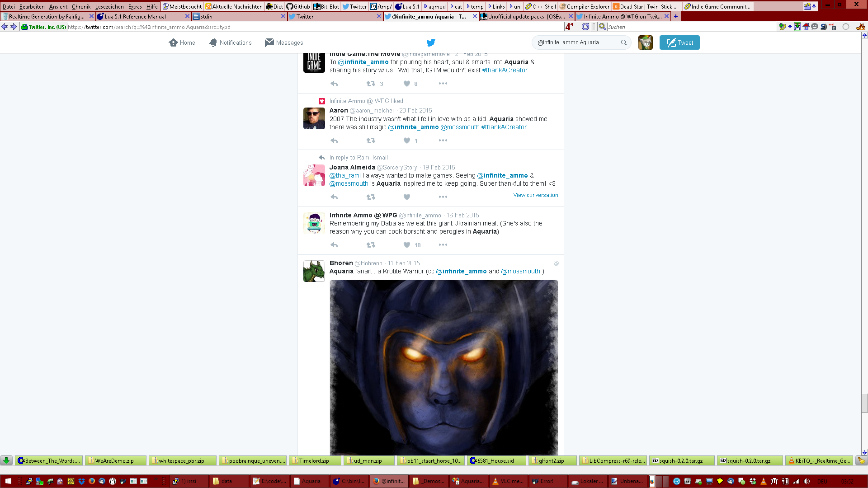Like the Indie Game: The Movie tweet

[407, 84]
